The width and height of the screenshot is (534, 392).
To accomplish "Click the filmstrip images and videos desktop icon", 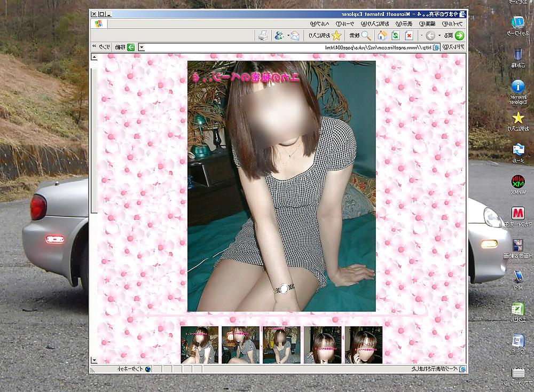I will 518,245.
